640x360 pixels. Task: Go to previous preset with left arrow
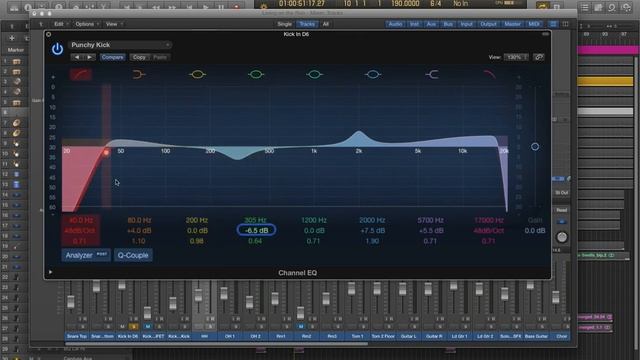[77, 57]
